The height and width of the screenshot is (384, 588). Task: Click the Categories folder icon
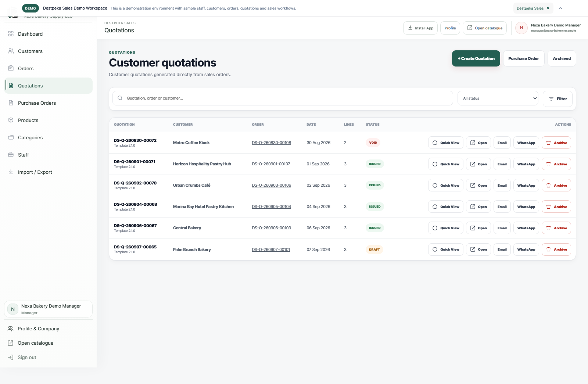click(11, 137)
